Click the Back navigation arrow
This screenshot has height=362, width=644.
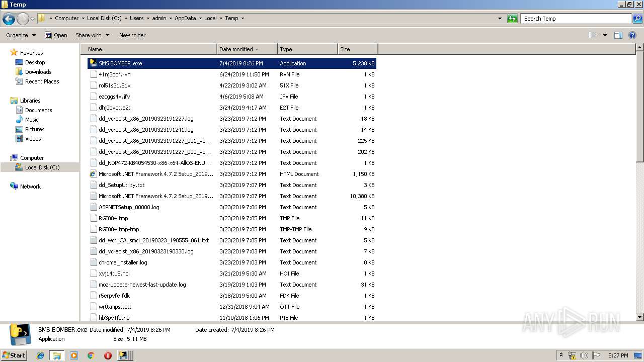point(9,19)
